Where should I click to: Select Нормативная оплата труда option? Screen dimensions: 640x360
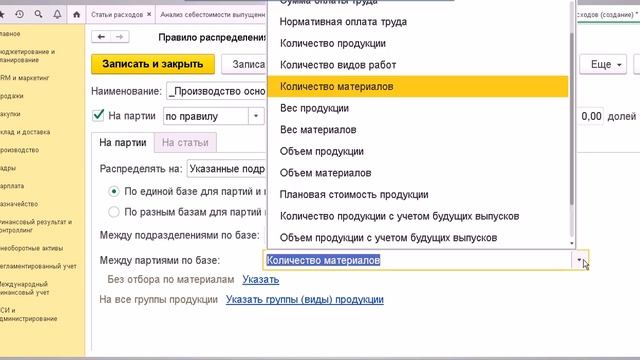point(418,22)
